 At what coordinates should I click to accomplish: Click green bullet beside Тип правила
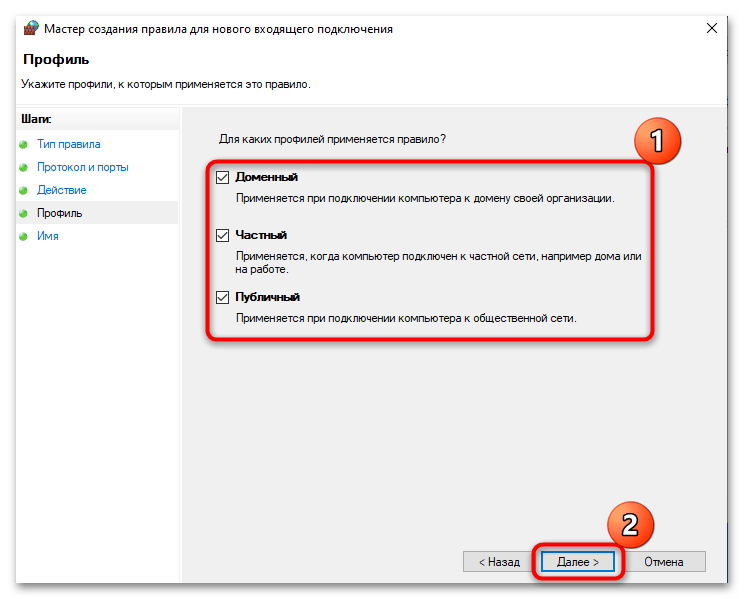coord(23,144)
